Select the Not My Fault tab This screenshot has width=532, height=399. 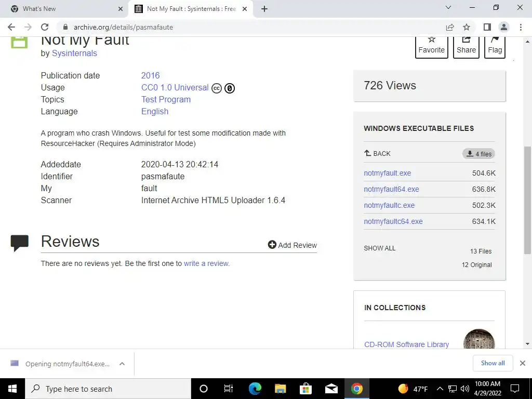191,9
